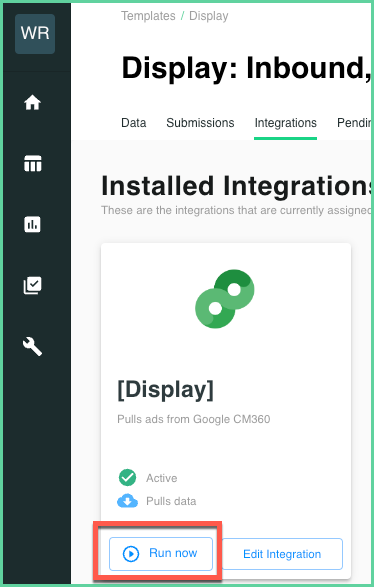Screen dimensions: 374x587
Task: Click the 'Pulls data' label
Action: tap(171, 501)
